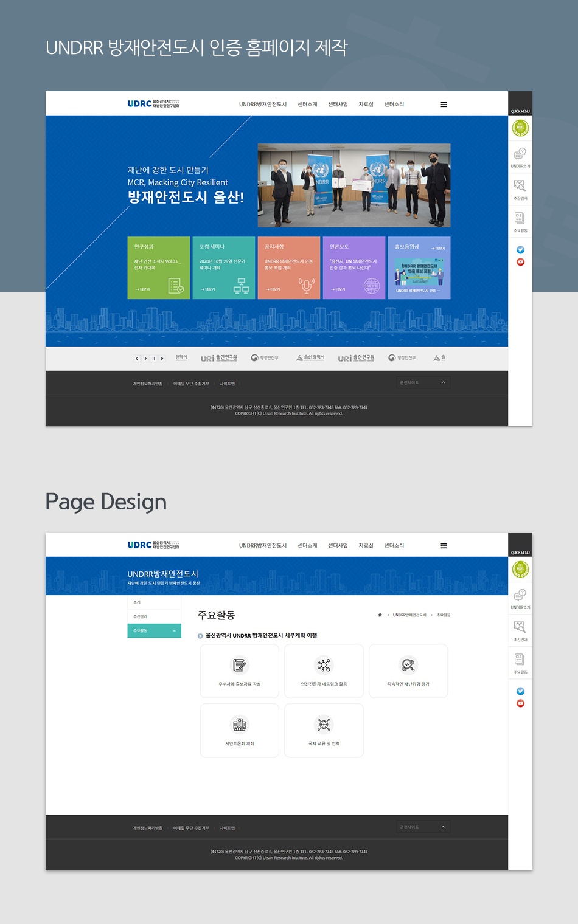Click the breadcrumb home icon beside UNDRR방재안전도시

point(380,615)
